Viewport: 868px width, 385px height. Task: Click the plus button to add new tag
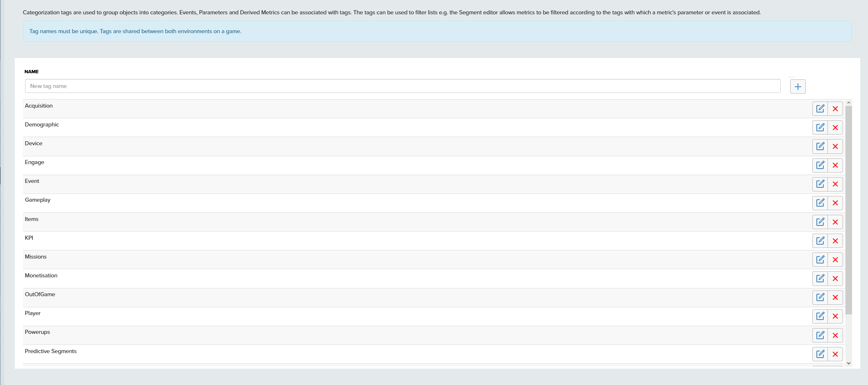click(798, 86)
